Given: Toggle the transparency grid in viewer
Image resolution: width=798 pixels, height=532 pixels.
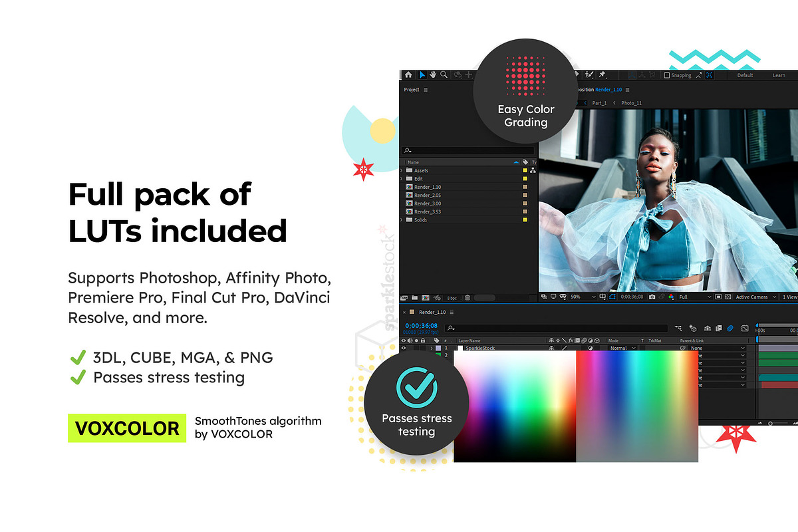Looking at the screenshot, I should pyautogui.click(x=728, y=297).
